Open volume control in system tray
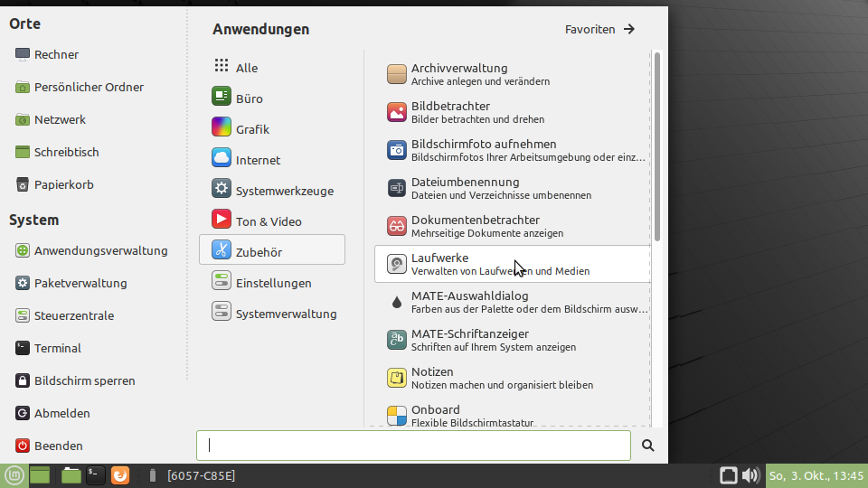The height and width of the screenshot is (488, 868). 750,475
